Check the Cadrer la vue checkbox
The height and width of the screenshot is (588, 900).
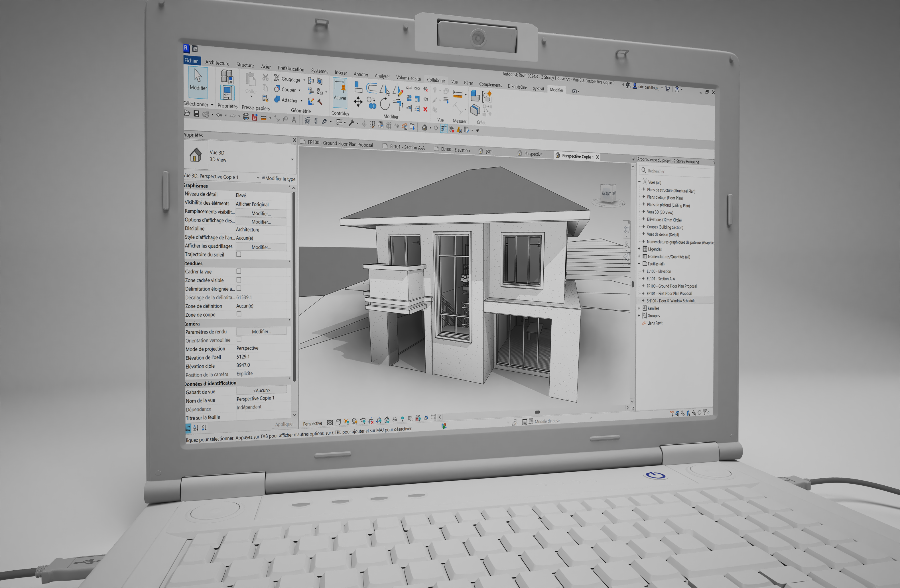click(239, 271)
